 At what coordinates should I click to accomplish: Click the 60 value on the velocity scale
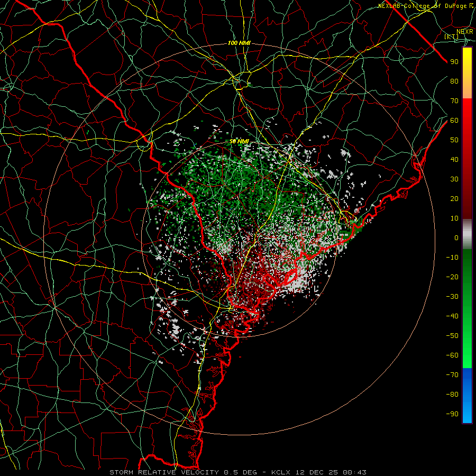[454, 120]
